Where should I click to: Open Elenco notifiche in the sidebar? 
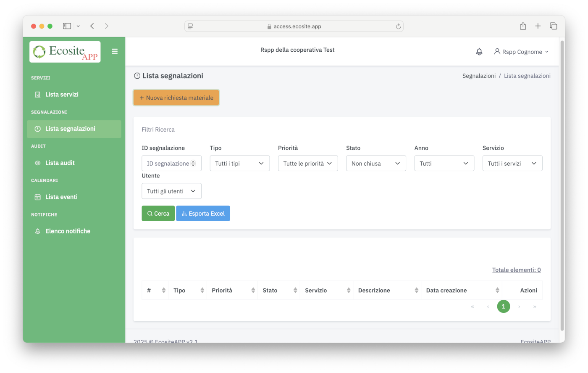pyautogui.click(x=74, y=231)
